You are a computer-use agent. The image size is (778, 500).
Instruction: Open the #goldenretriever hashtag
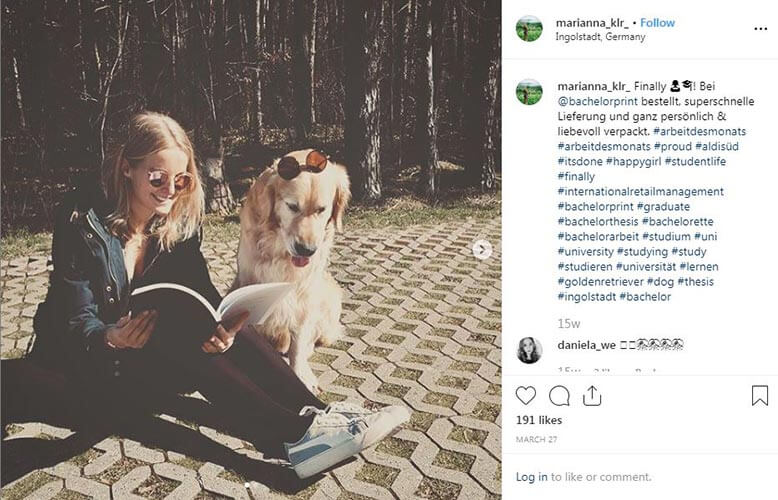click(600, 282)
